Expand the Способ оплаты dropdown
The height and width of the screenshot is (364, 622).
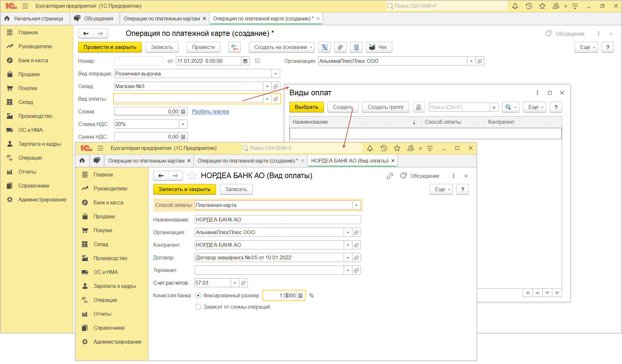(x=356, y=205)
